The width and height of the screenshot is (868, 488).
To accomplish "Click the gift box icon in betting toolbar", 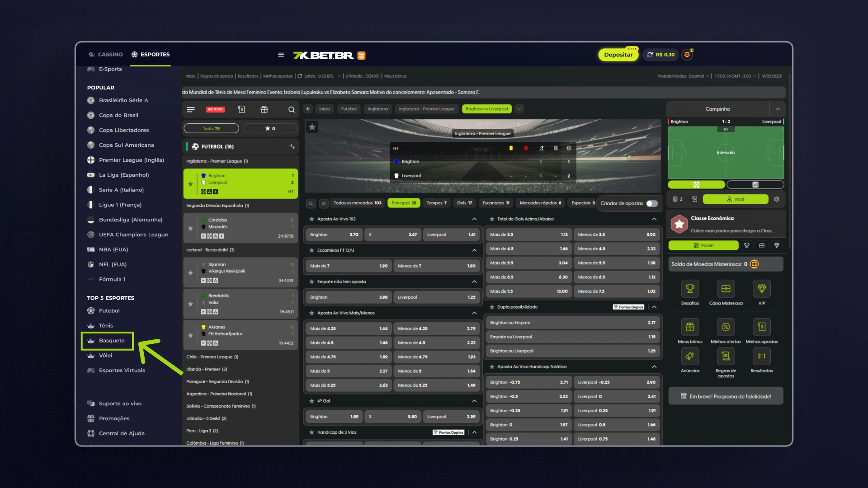I will tap(264, 109).
